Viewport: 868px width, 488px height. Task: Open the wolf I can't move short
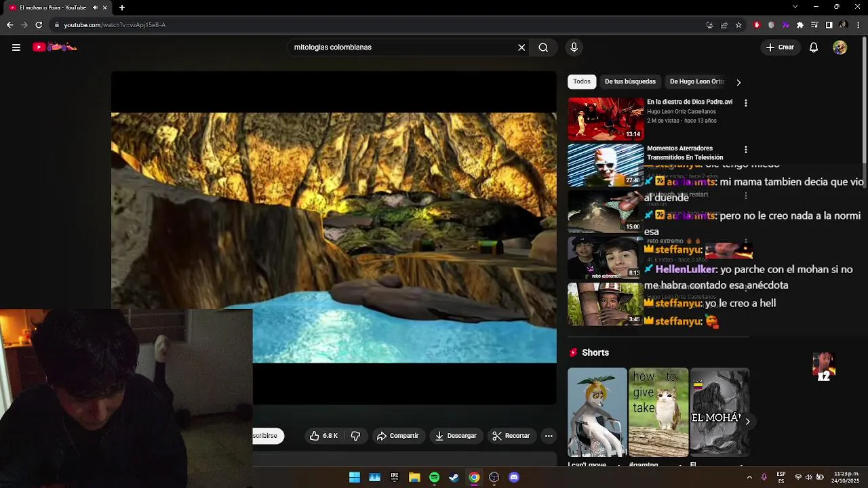tap(597, 412)
